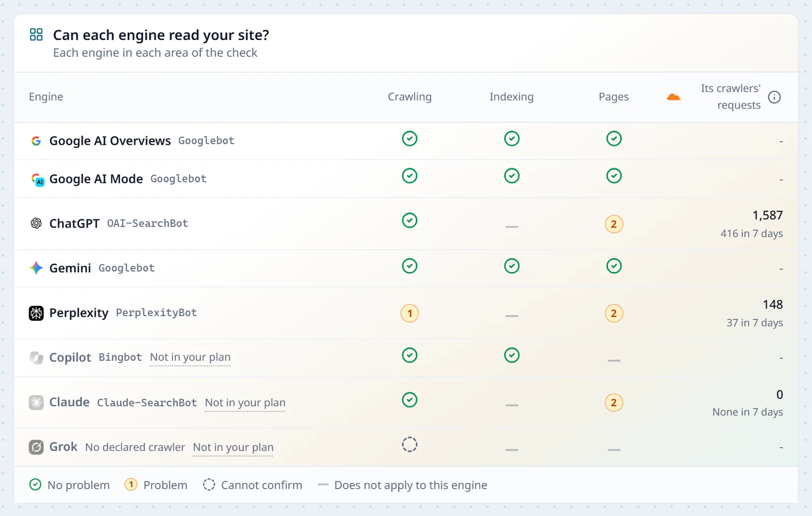Click Google AI Overviews Crawling check mark
Viewport: 812px width, 516px height.
pyautogui.click(x=410, y=139)
